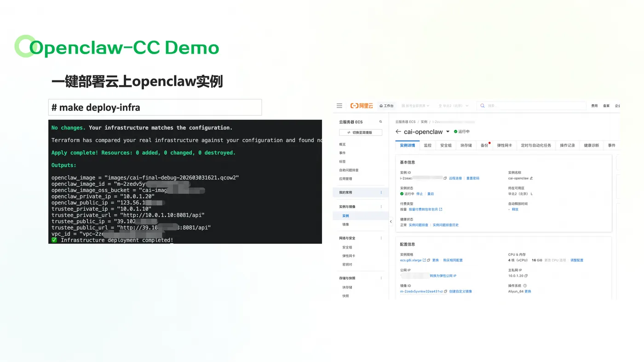
Task: Click the search icon beside 云服务器 ECS sidebar title
Action: click(x=380, y=122)
